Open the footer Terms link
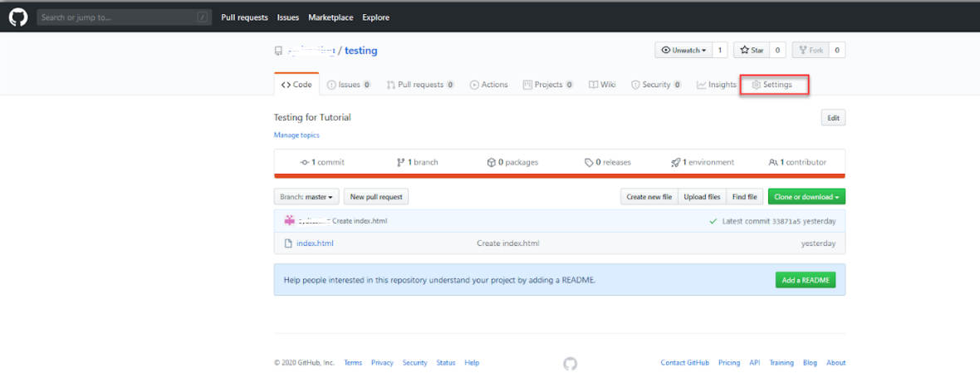 [353, 363]
